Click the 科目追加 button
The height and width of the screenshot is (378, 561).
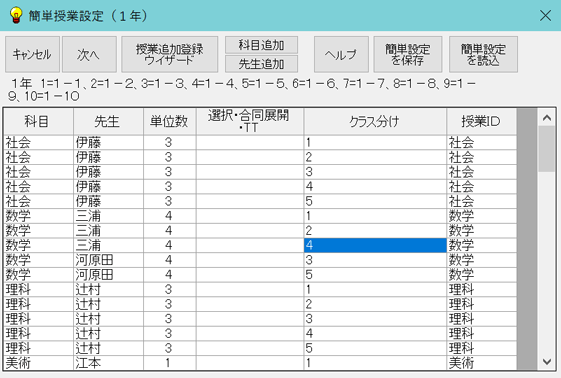(261, 45)
